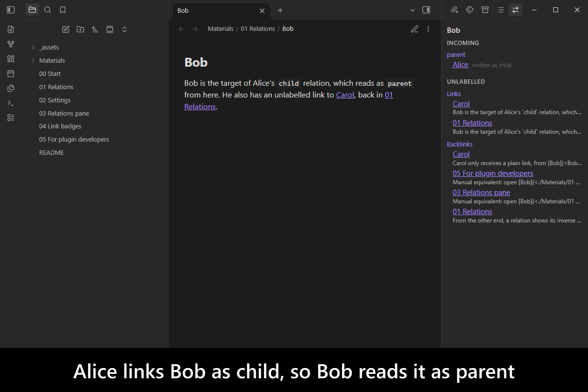Open the search tab icon
This screenshot has width=588, height=392.
[48, 10]
